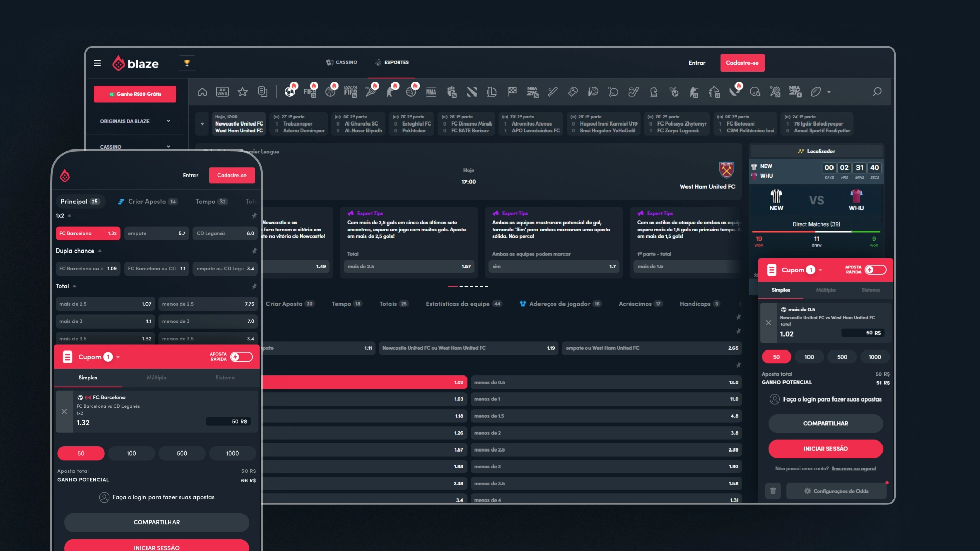Toggle Aposta Rápida in desktop coupon
The image size is (980, 551).
(x=875, y=270)
